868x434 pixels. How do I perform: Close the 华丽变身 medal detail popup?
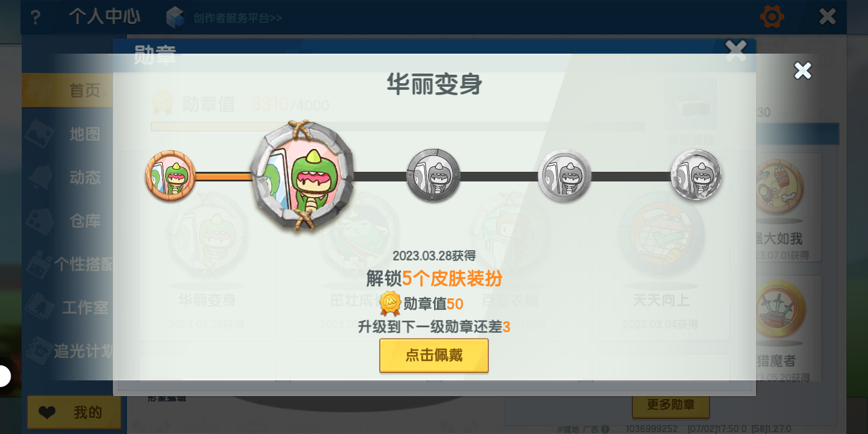(803, 71)
